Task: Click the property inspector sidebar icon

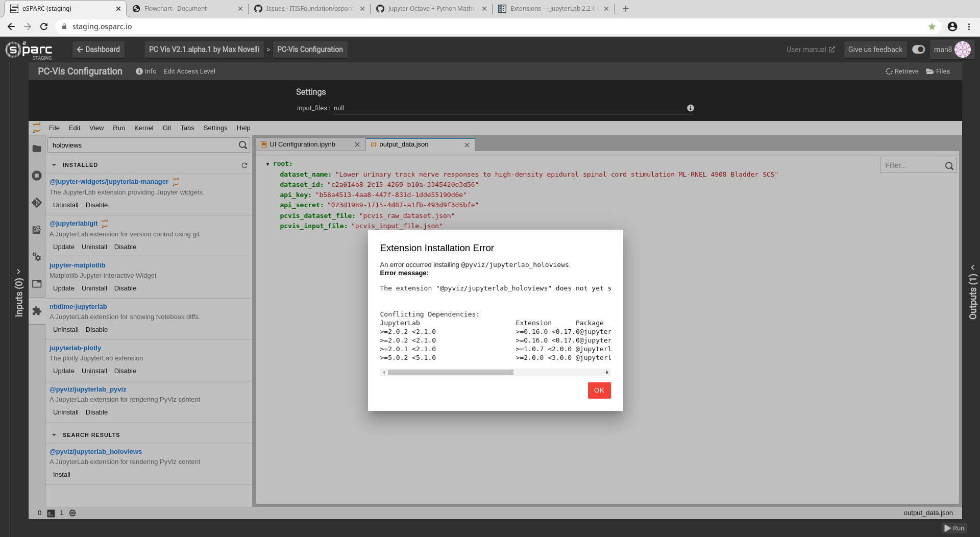Action: 36,230
